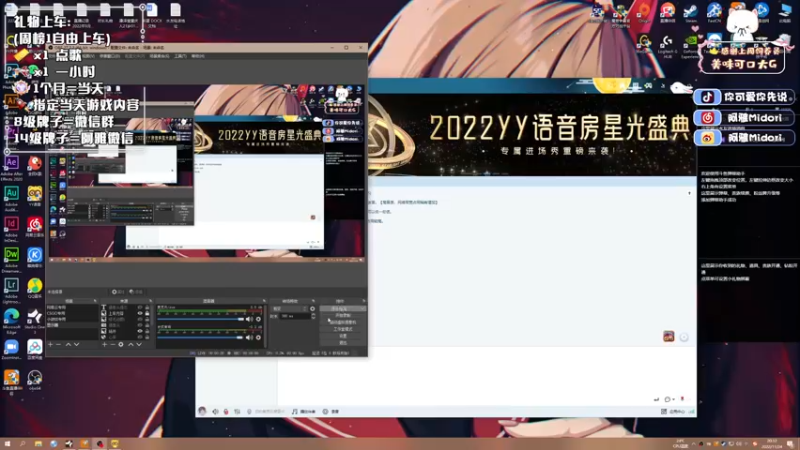Move selected scene down in Scenes panel

coord(76,344)
